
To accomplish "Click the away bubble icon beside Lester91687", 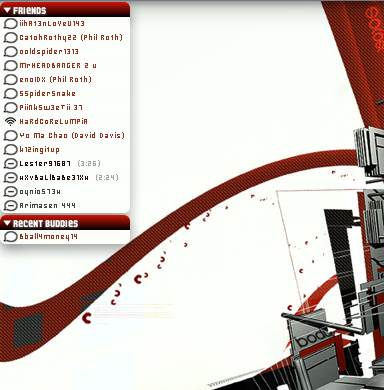I will 10,164.
